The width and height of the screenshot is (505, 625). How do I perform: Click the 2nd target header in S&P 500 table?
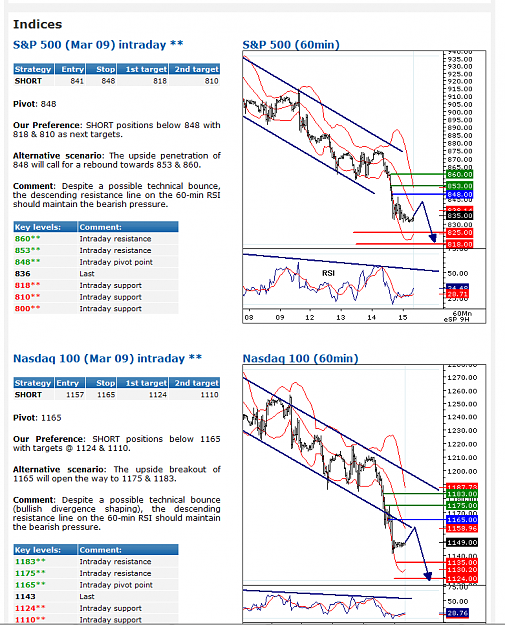[x=195, y=69]
